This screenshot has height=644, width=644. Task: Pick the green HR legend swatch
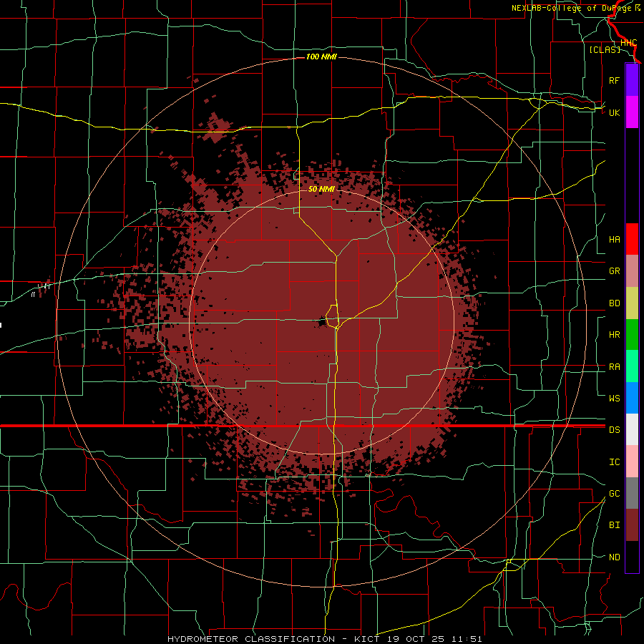point(632,335)
